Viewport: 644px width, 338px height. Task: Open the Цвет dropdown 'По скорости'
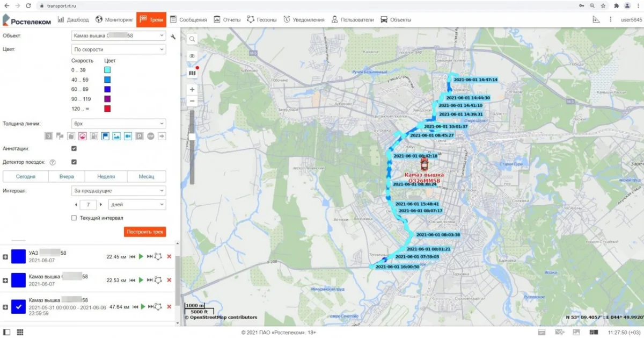pos(119,49)
